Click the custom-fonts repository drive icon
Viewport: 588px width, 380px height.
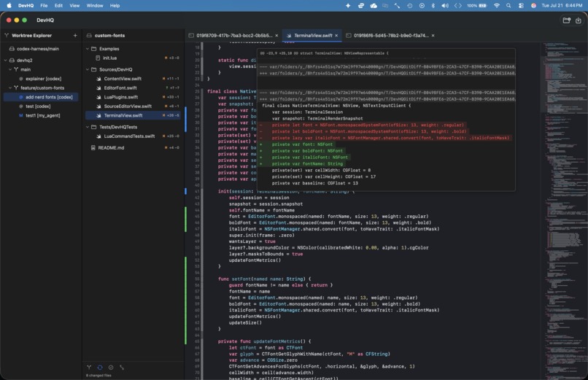pyautogui.click(x=89, y=35)
